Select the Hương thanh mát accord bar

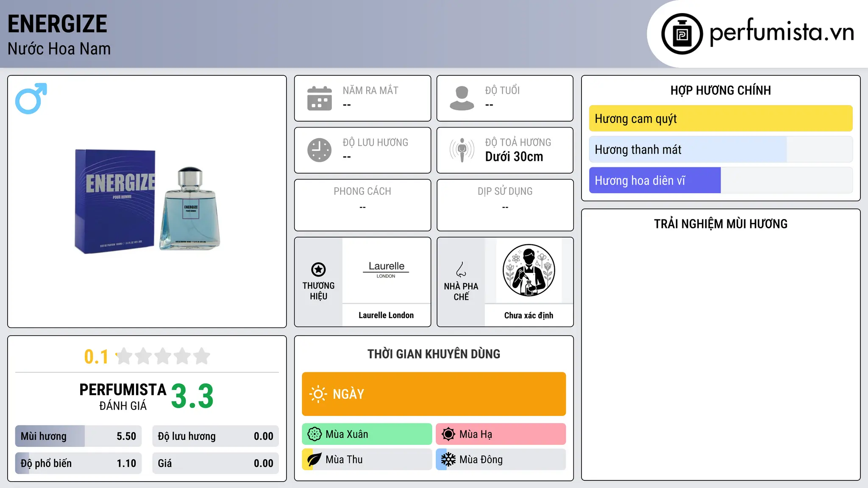click(x=721, y=150)
